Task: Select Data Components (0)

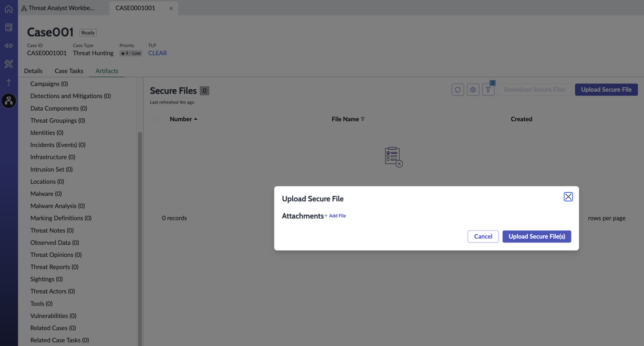Action: click(x=59, y=108)
